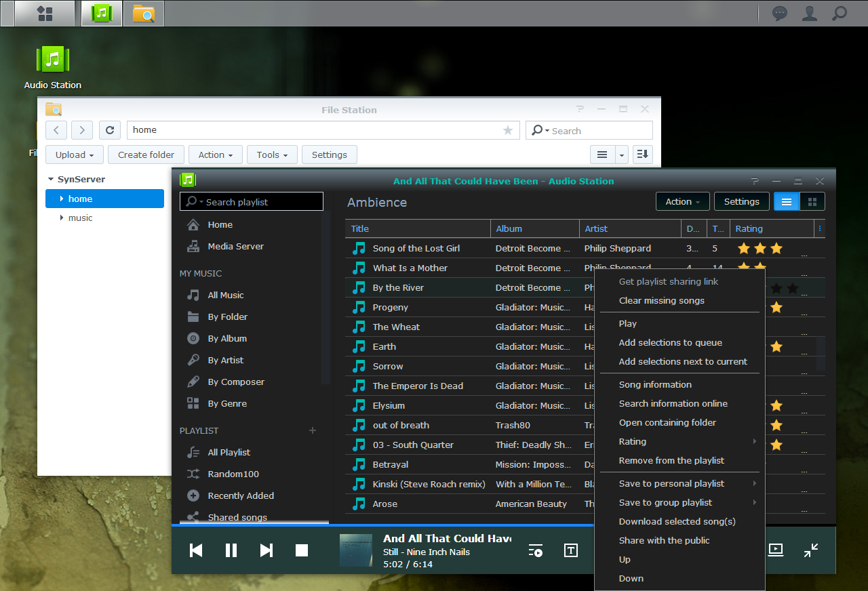Image resolution: width=868 pixels, height=591 pixels.
Task: Open the user options icon
Action: coord(810,14)
